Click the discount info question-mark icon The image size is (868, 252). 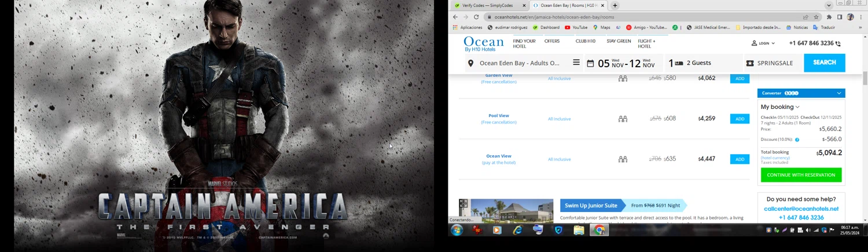pos(797,140)
